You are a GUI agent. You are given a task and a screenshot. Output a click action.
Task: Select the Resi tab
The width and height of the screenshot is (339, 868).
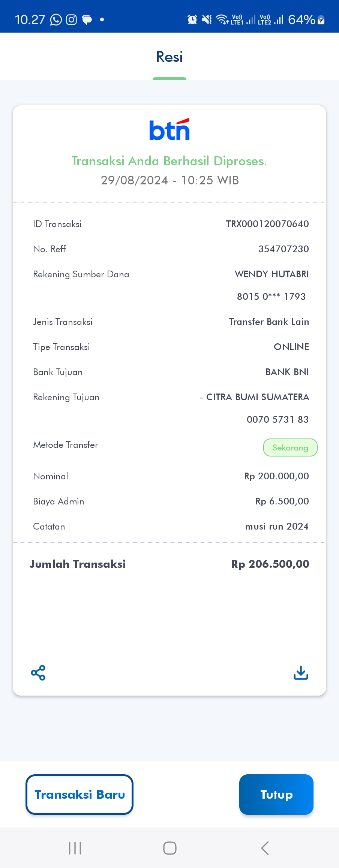pyautogui.click(x=169, y=57)
